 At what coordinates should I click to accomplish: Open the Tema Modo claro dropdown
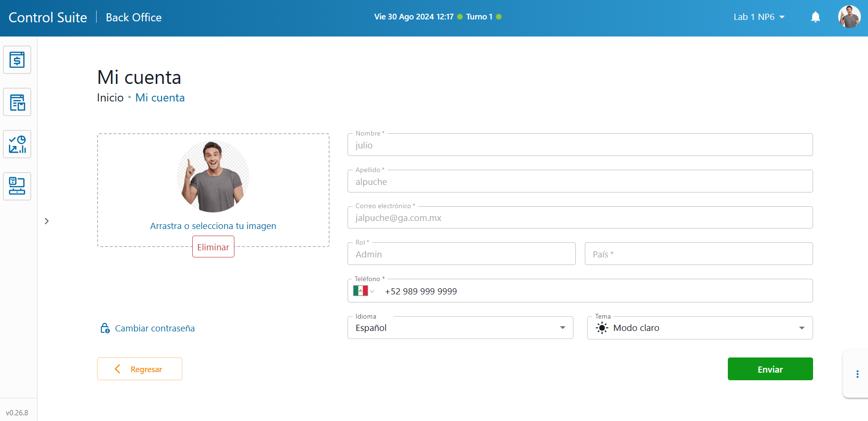(699, 328)
